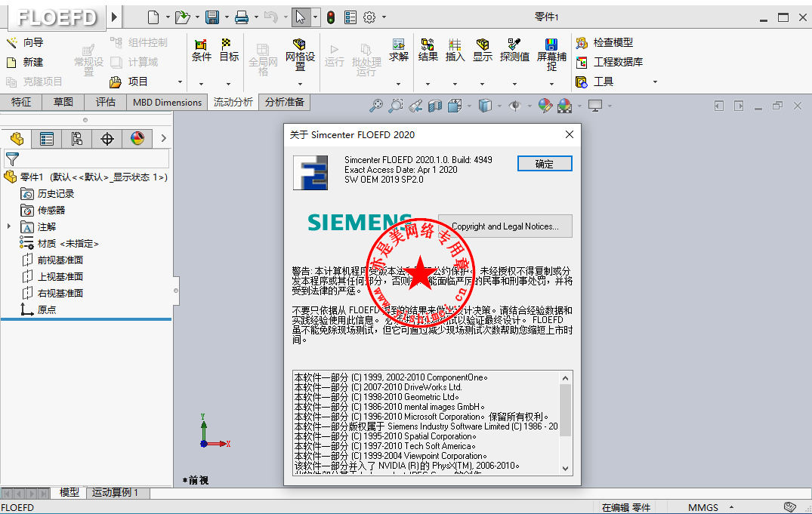Expand the FLOEFD menu arrow
The width and height of the screenshot is (812, 514).
115,17
